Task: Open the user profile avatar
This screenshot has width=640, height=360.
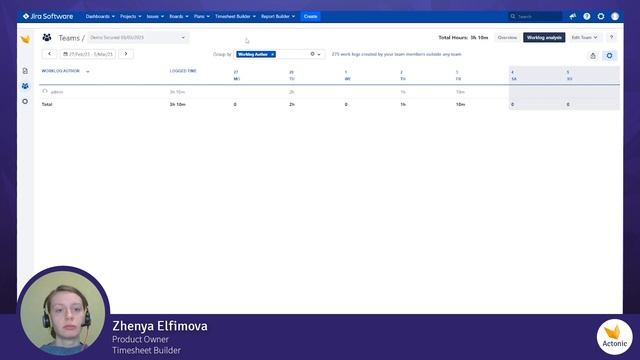Action: tap(615, 16)
